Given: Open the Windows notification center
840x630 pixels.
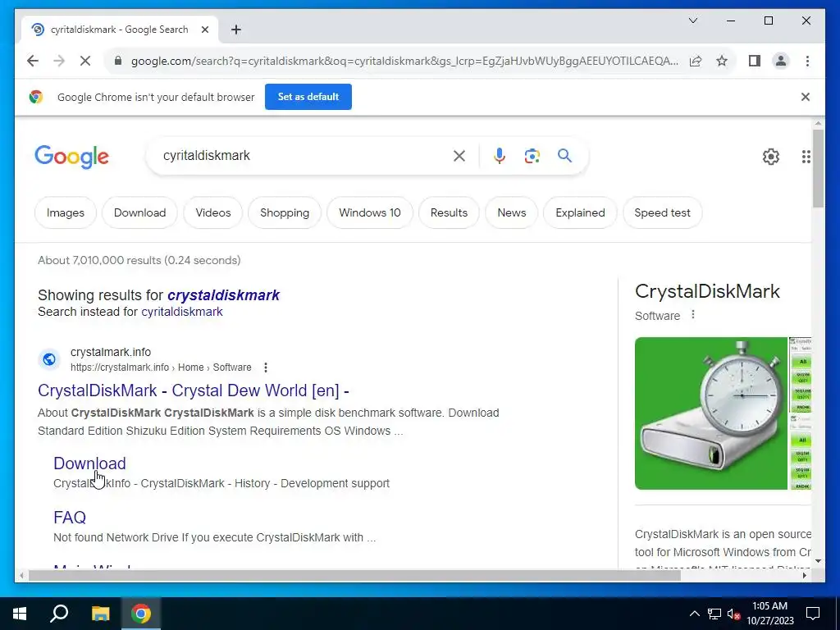Looking at the screenshot, I should coord(813,614).
